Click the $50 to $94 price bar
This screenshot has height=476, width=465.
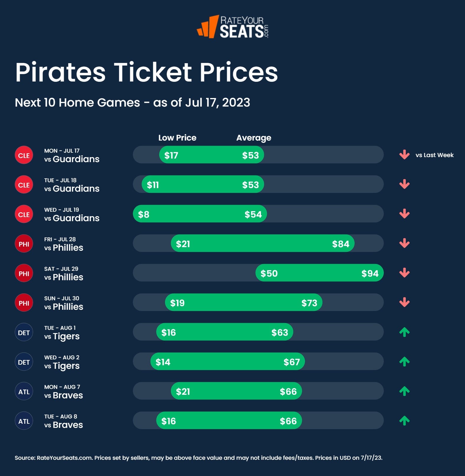319,273
